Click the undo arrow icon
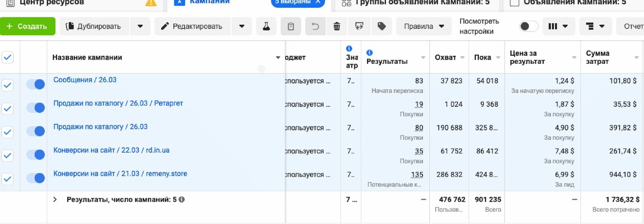Screen dimensions: 644x224 315,26
